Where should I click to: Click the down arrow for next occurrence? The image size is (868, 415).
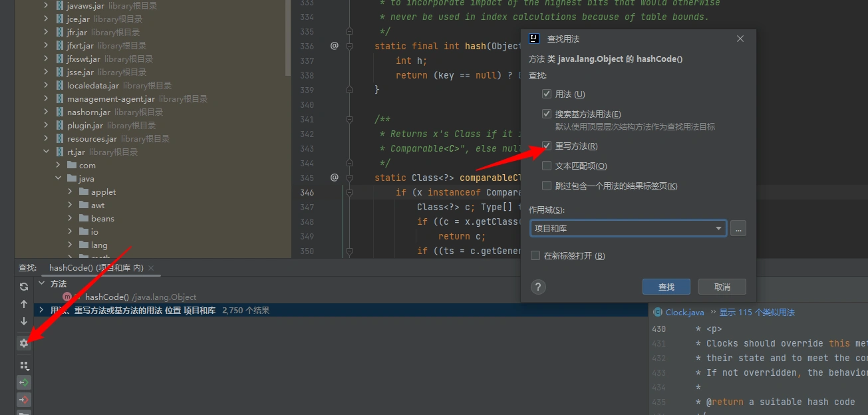click(24, 321)
